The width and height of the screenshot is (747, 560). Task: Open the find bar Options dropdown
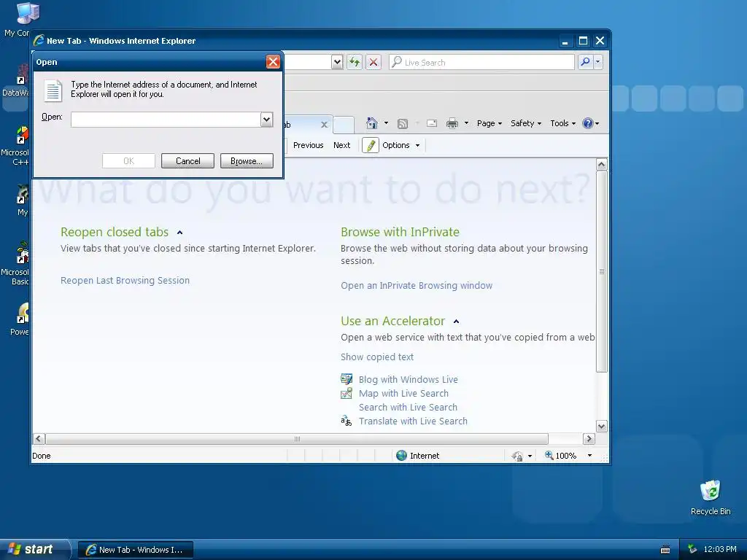pyautogui.click(x=401, y=145)
